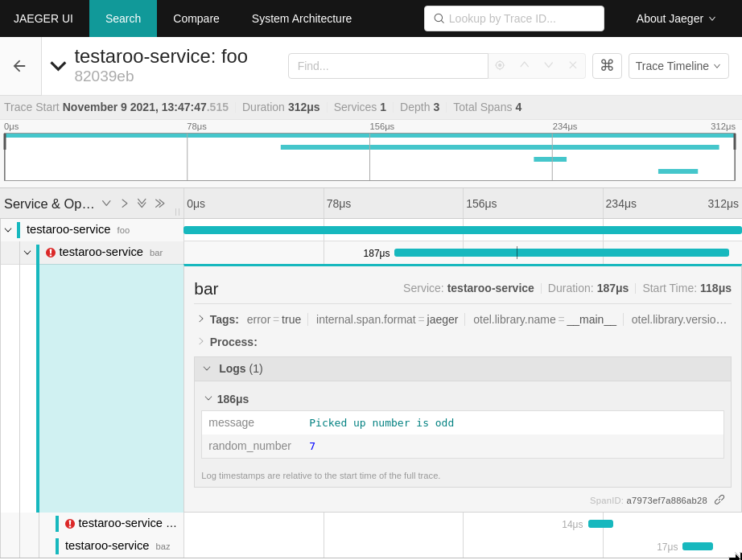This screenshot has height=560, width=742.
Task: Click the 'Picked up number is odd' message value
Action: (x=381, y=422)
